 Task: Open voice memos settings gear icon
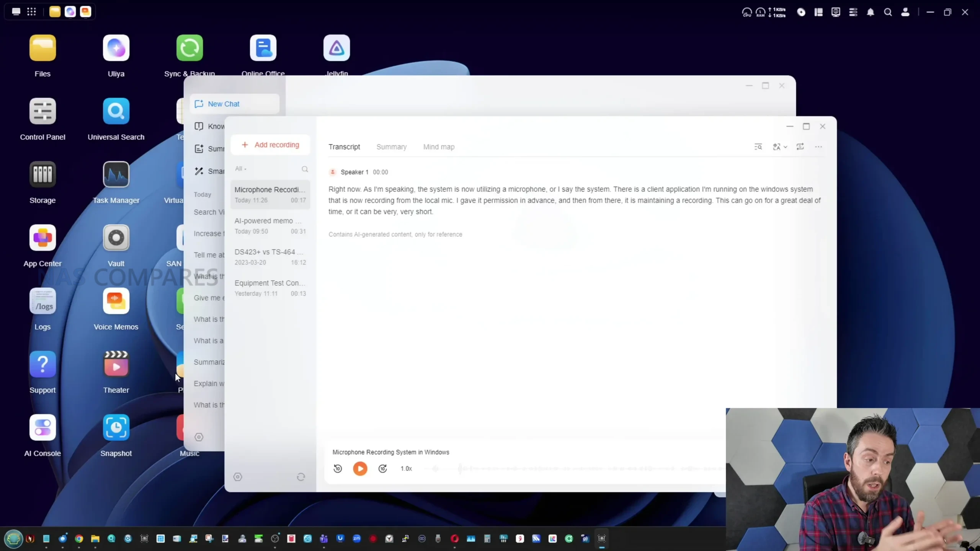[x=238, y=477]
